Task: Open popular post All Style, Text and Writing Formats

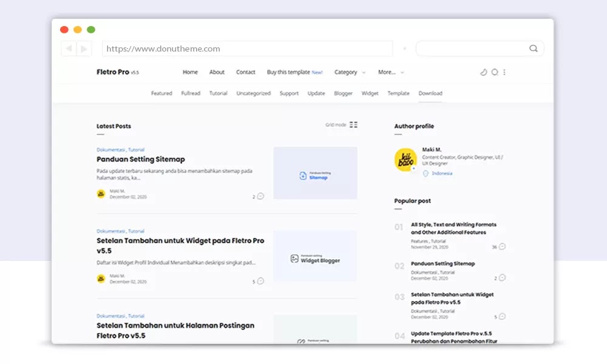Action: click(x=453, y=228)
